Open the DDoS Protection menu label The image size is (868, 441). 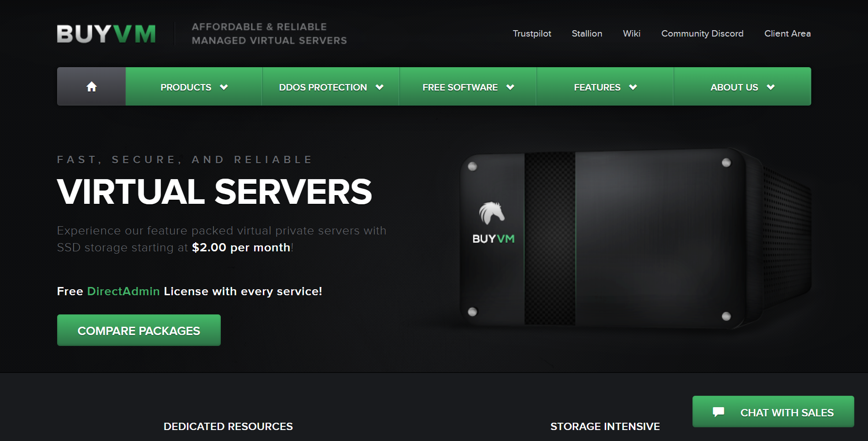[323, 87]
